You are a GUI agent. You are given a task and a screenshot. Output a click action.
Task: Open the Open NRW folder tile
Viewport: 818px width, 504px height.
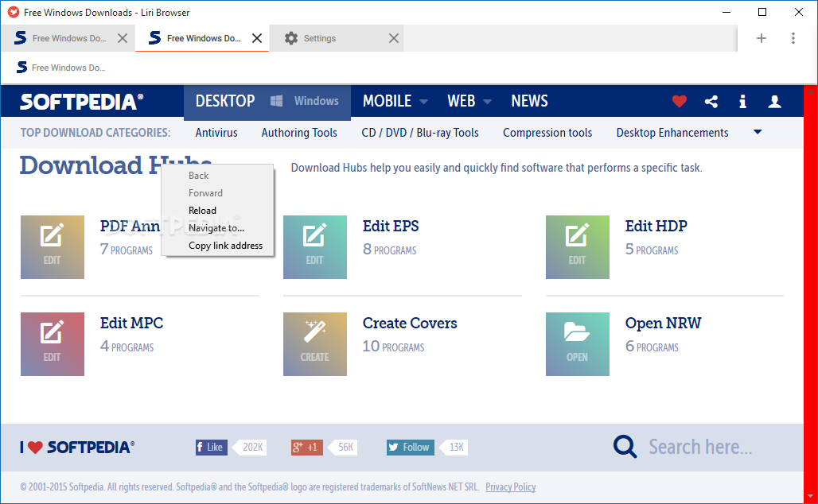pos(578,344)
